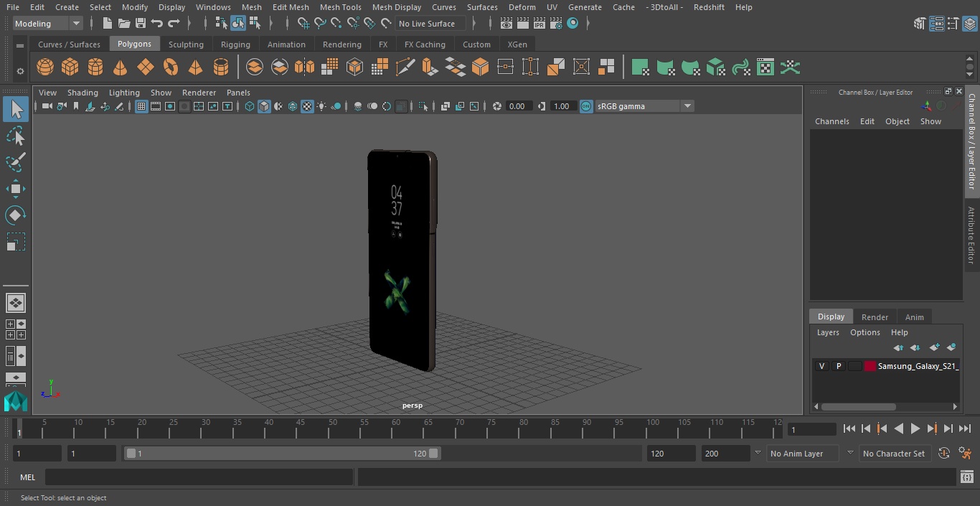
Task: Create a new empty layer icon
Action: coord(934,347)
